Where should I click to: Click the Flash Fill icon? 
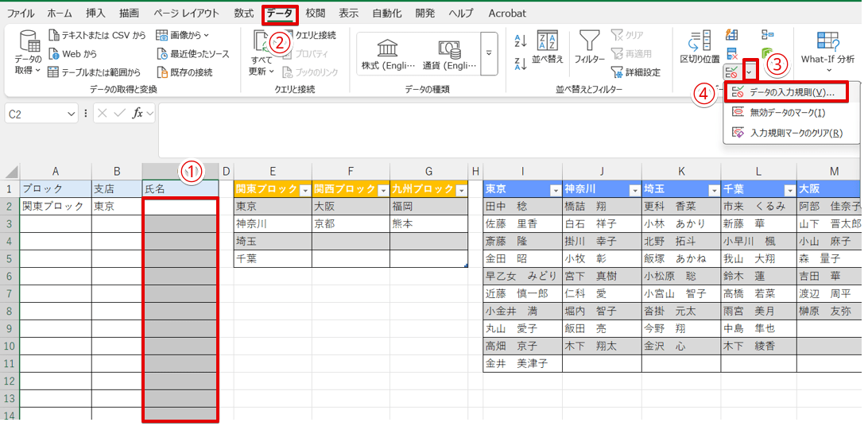732,36
